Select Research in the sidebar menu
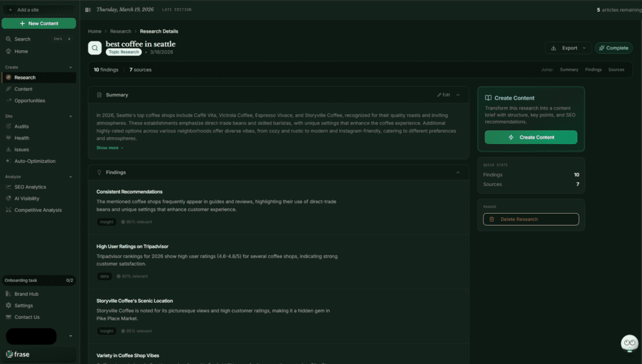 click(25, 78)
